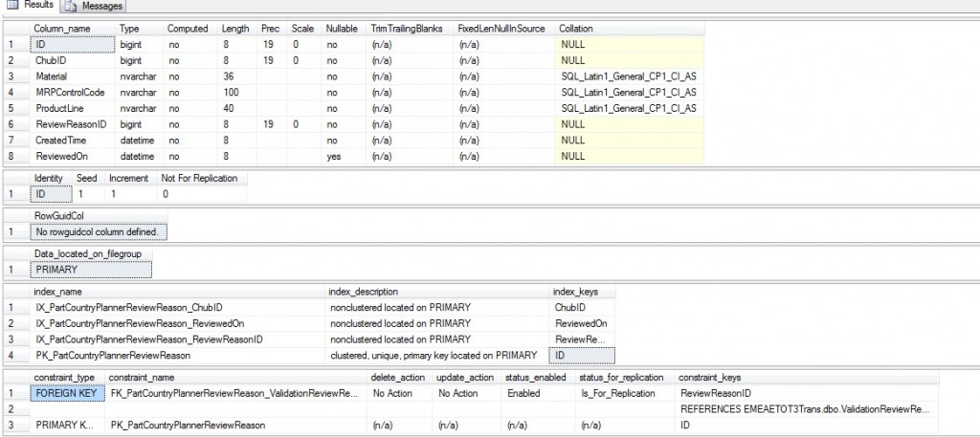The height and width of the screenshot is (437, 980).
Task: Click the Nullable column header
Action: pos(344,29)
